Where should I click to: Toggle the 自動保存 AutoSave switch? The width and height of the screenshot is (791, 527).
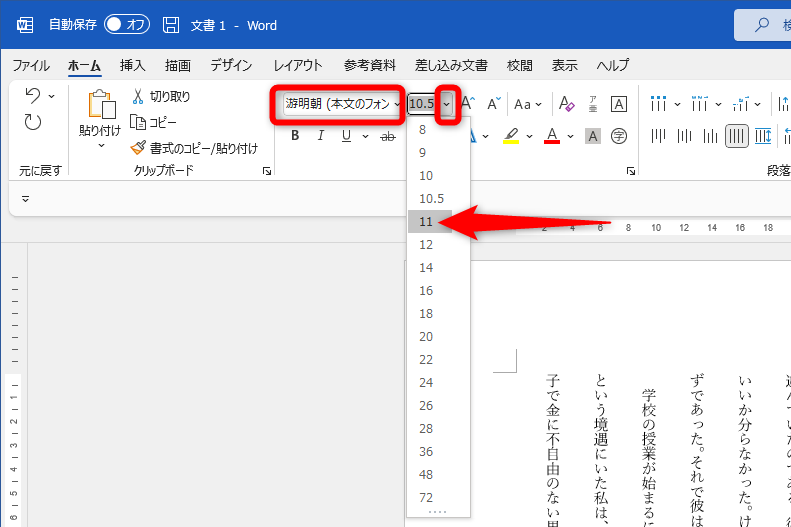127,24
